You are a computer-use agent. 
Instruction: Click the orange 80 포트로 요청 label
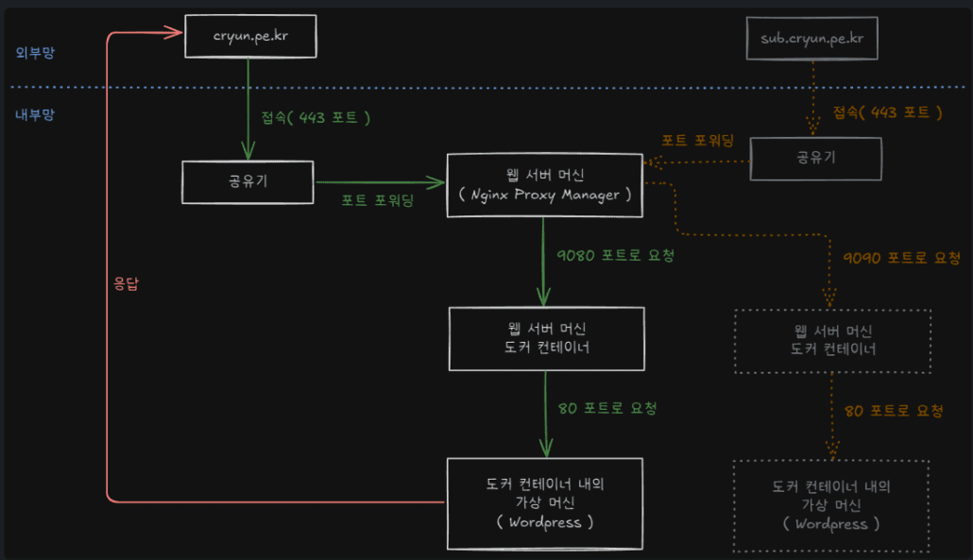(x=894, y=411)
